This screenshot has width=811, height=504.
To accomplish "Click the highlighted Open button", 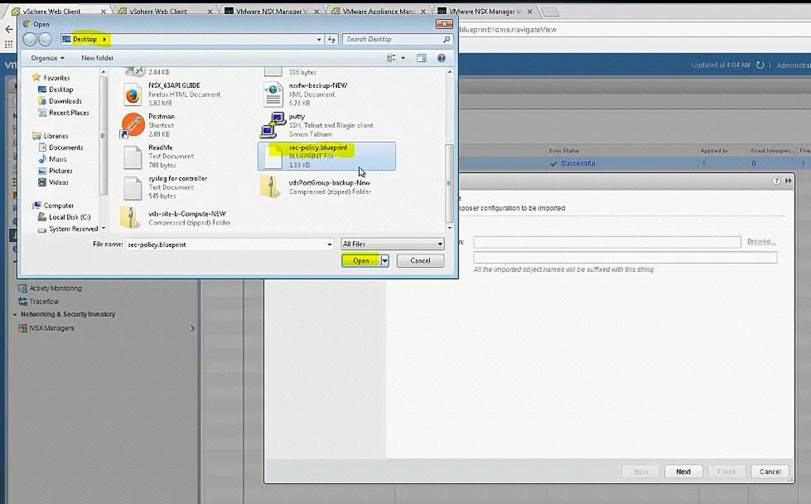I will tap(360, 261).
